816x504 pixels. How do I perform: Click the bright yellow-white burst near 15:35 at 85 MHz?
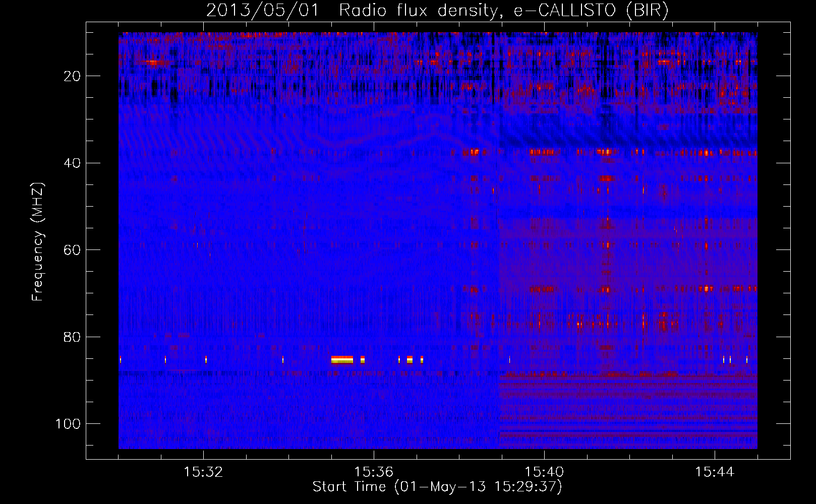342,359
